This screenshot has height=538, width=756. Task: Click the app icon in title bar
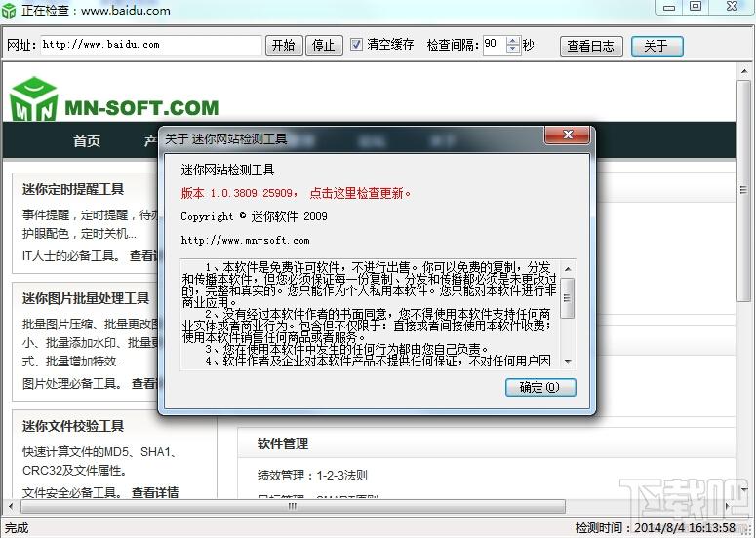tap(9, 10)
